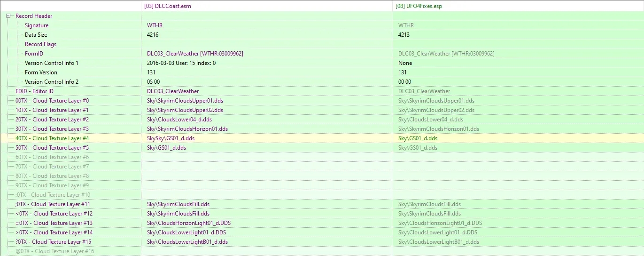This screenshot has width=644, height=256.
Task: Click DLCCoast Signature WTHR value
Action: coord(155,25)
